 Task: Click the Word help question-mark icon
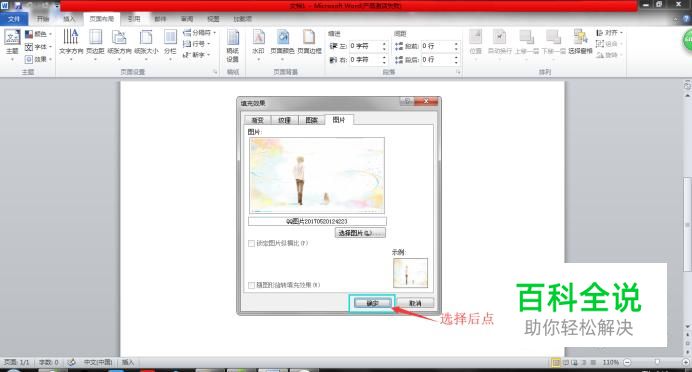point(687,19)
